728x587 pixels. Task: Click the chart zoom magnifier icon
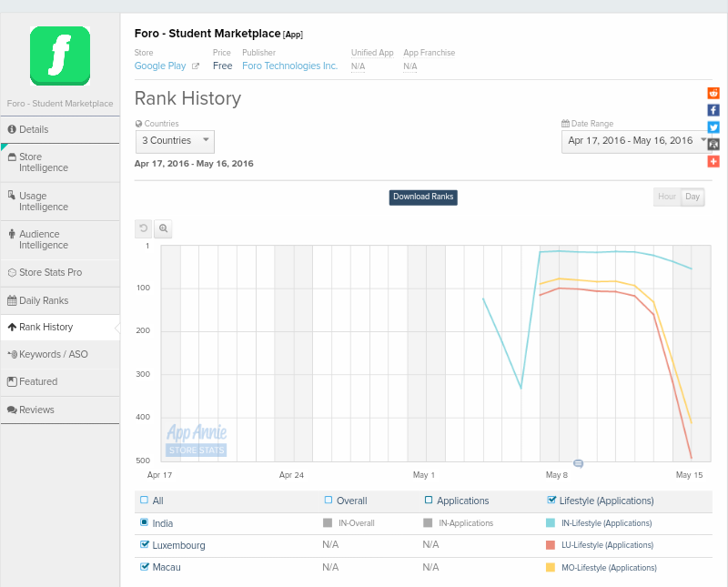coord(163,228)
